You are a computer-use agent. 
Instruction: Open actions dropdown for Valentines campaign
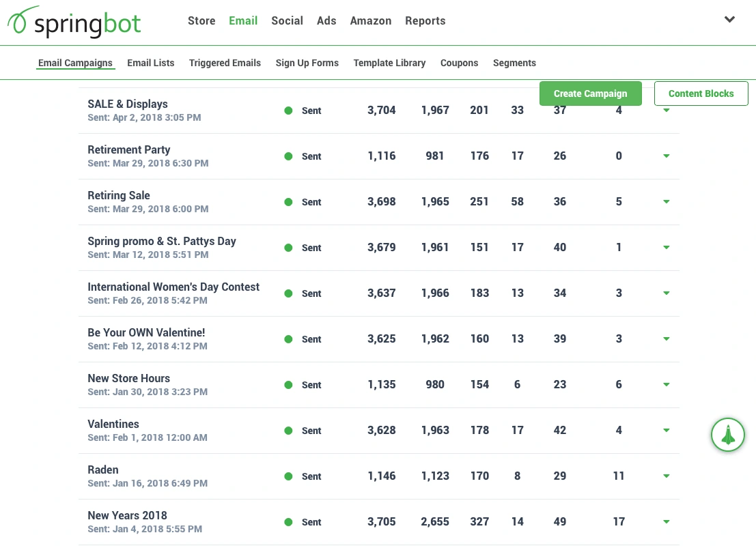666,431
